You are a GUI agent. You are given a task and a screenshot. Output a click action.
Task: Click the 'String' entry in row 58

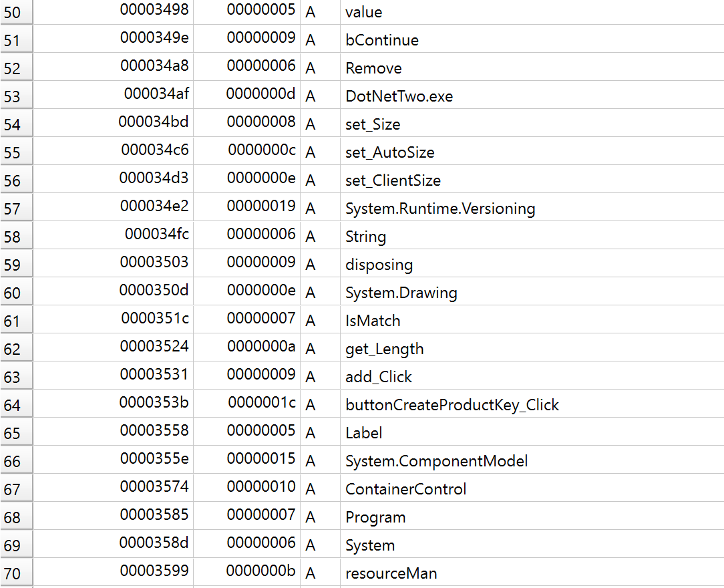point(366,237)
